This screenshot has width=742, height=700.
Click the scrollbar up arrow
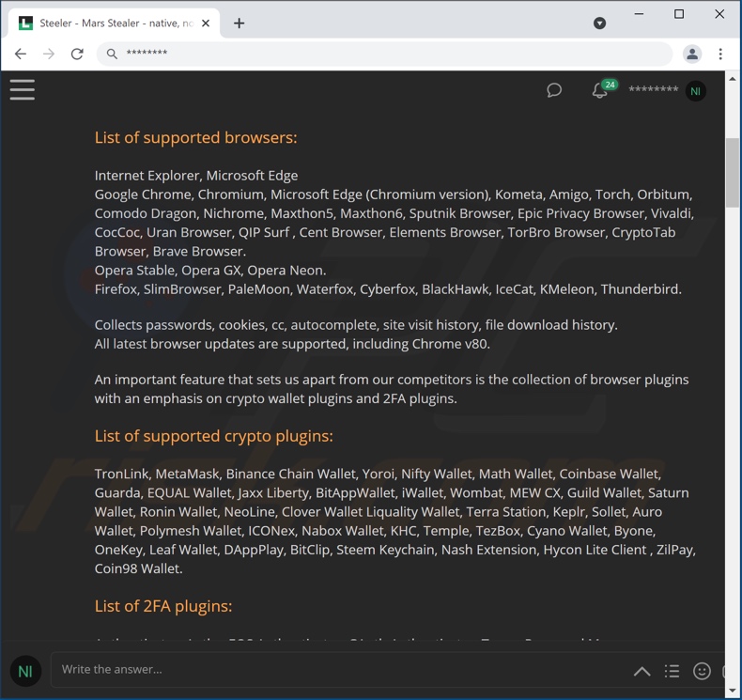733,79
